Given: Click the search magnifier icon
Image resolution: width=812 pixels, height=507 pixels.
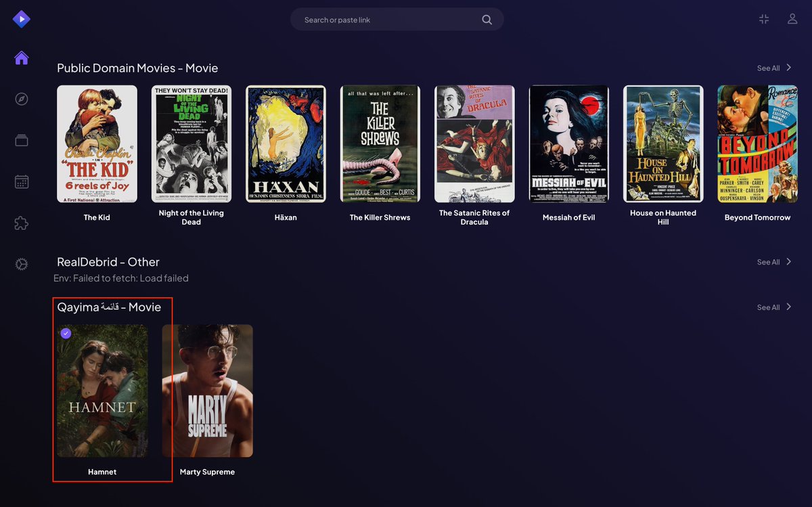Looking at the screenshot, I should tap(487, 20).
